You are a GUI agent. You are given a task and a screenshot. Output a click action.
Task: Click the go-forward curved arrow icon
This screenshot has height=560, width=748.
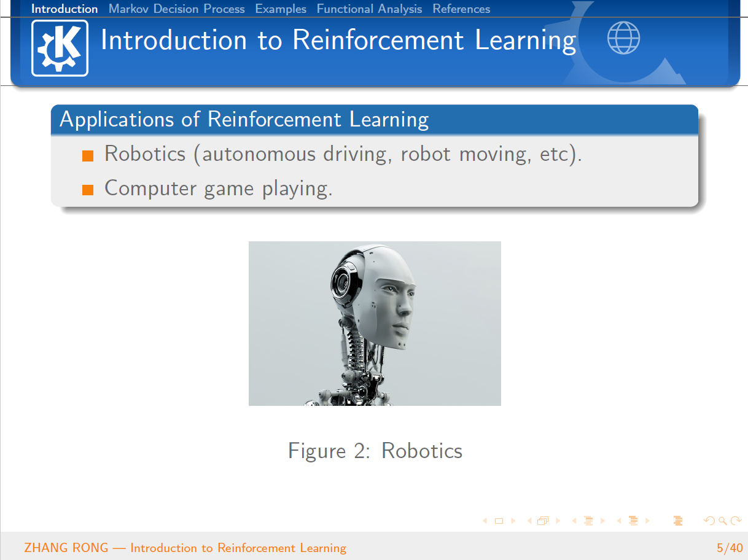(736, 521)
